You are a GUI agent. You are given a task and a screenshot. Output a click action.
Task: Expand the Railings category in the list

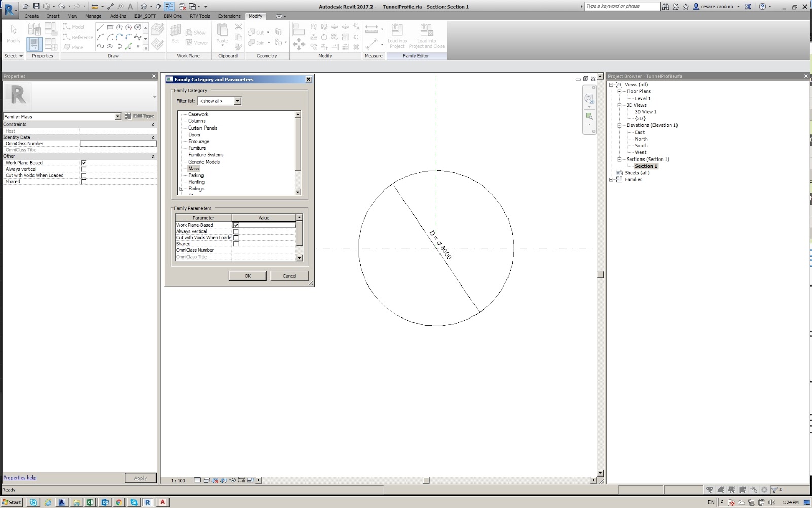[x=181, y=189]
